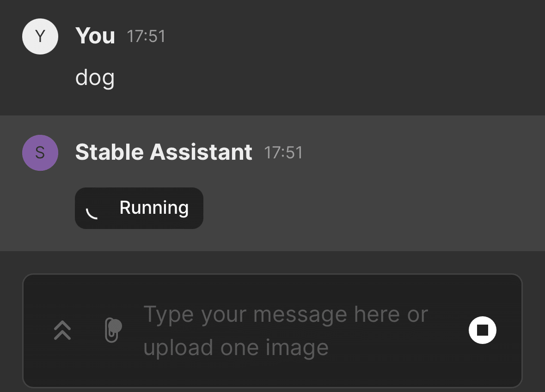Select the You sender name
The height and width of the screenshot is (392, 545).
pyautogui.click(x=95, y=36)
